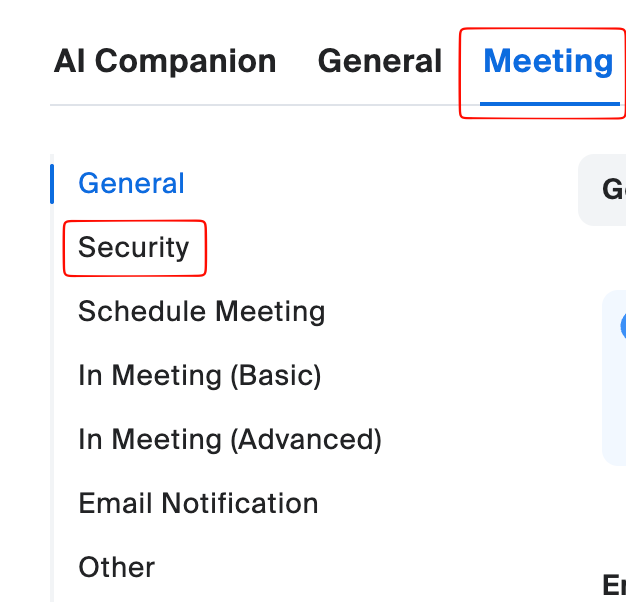Open In Meeting (Advanced) settings
Screen dimensions: 626x604
tap(230, 440)
